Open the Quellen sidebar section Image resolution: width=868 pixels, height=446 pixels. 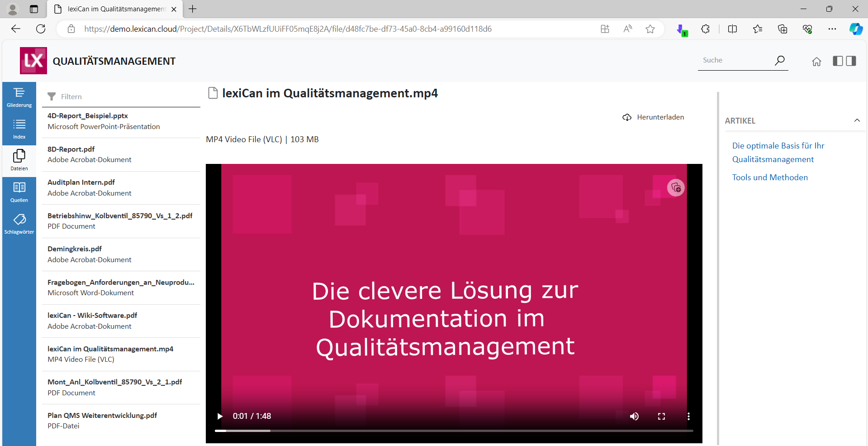pyautogui.click(x=19, y=192)
